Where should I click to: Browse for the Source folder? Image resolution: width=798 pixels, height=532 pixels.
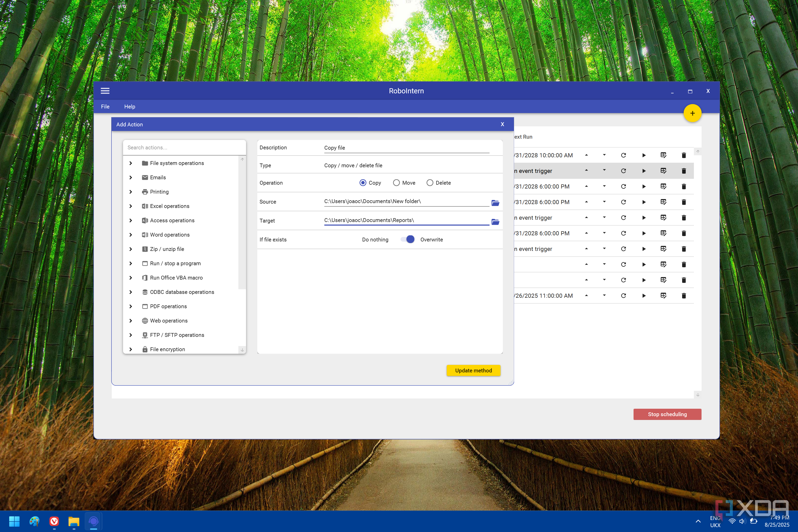coord(495,203)
